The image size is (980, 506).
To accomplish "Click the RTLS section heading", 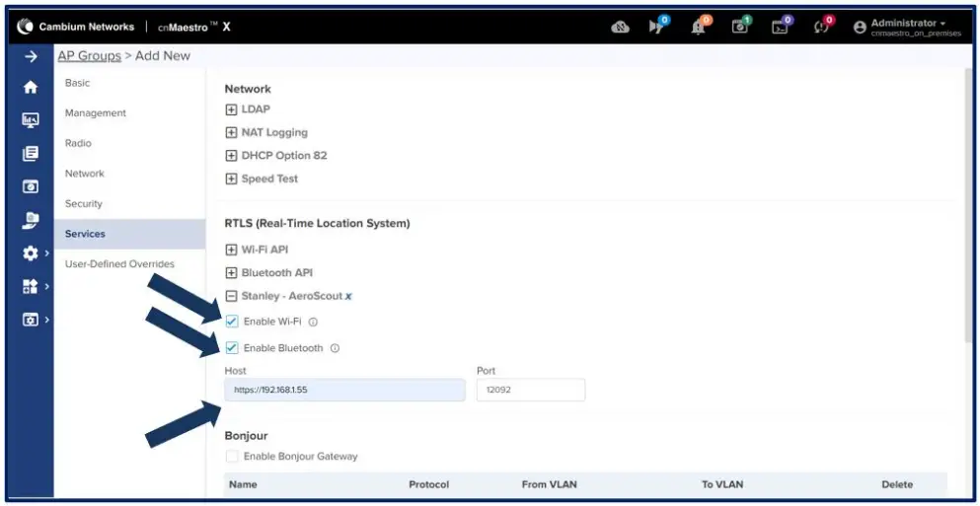I will 317,223.
